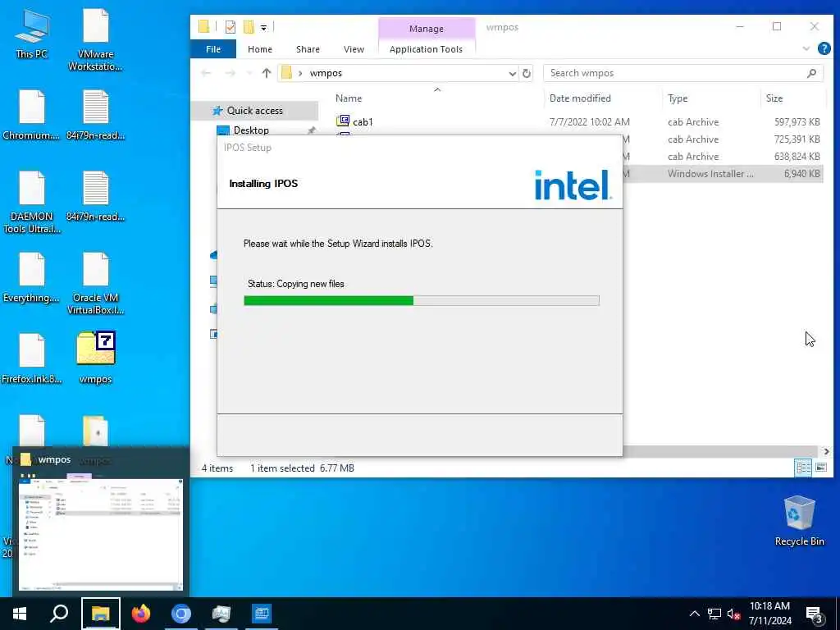Click the blue window taskbar app icon
The image size is (840, 630).
click(x=262, y=614)
